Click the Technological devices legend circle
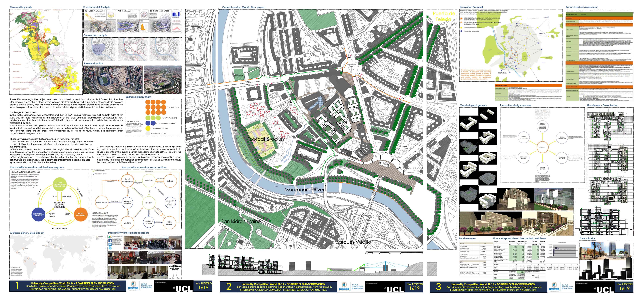Screen dimensions: 644x294 (93, 174)
